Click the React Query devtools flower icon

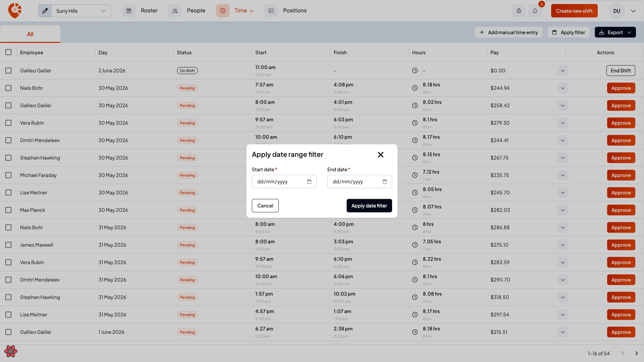tap(11, 351)
